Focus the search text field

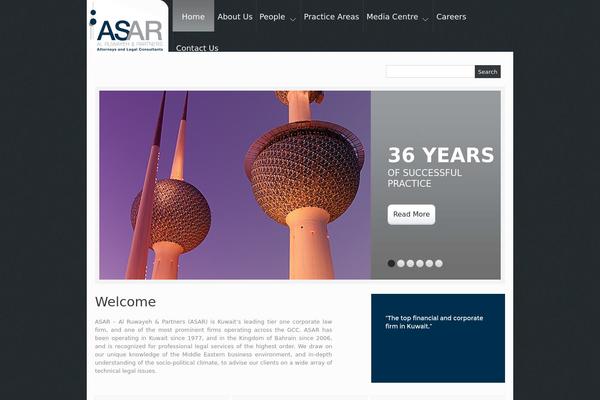(430, 72)
